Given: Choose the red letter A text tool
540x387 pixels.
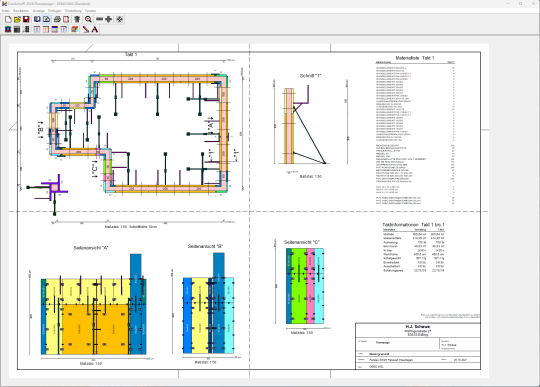Looking at the screenshot, I should (95, 30).
